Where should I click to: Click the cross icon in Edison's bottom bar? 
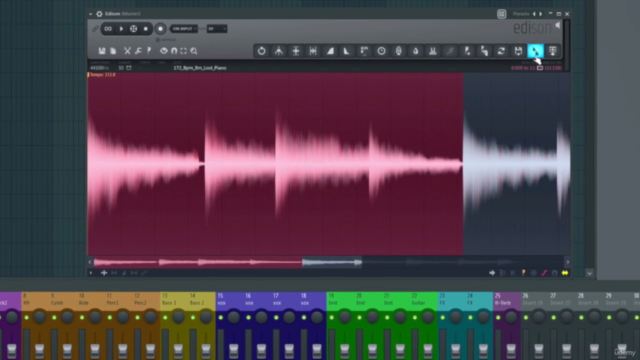pyautogui.click(x=104, y=273)
